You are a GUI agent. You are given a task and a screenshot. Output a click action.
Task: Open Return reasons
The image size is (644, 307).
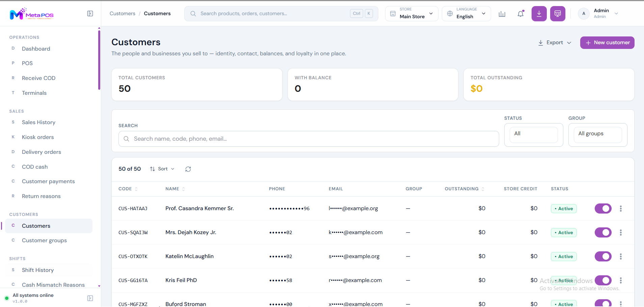click(49, 196)
